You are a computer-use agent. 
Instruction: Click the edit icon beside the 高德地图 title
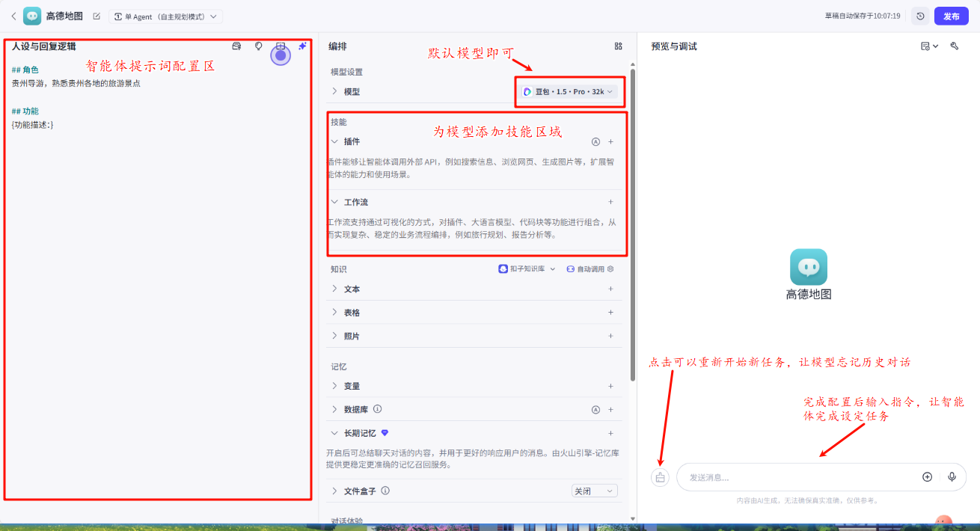click(97, 16)
